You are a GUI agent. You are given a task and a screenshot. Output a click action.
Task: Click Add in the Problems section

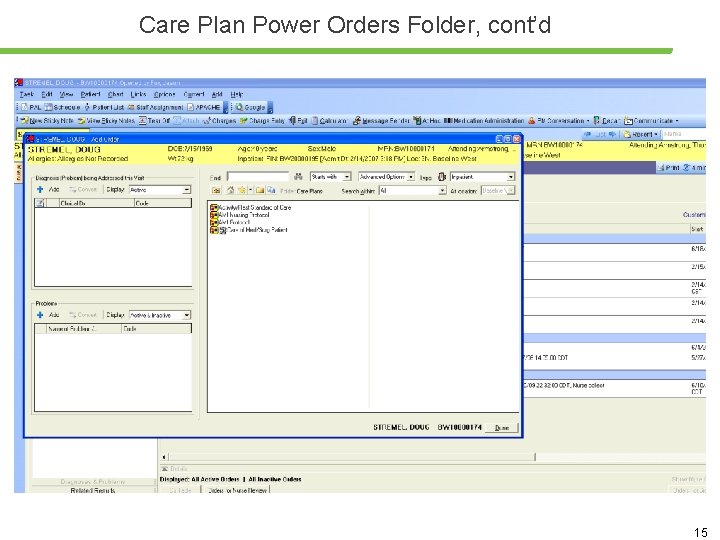tap(48, 315)
